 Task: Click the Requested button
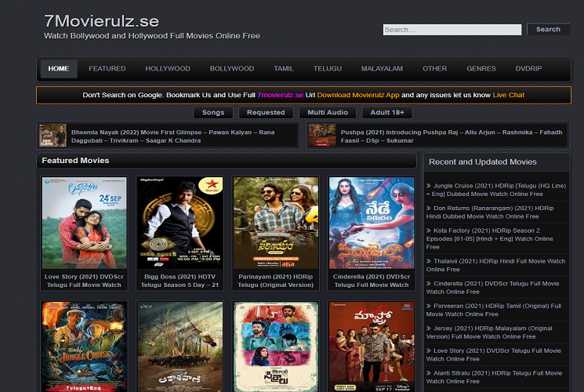(266, 113)
